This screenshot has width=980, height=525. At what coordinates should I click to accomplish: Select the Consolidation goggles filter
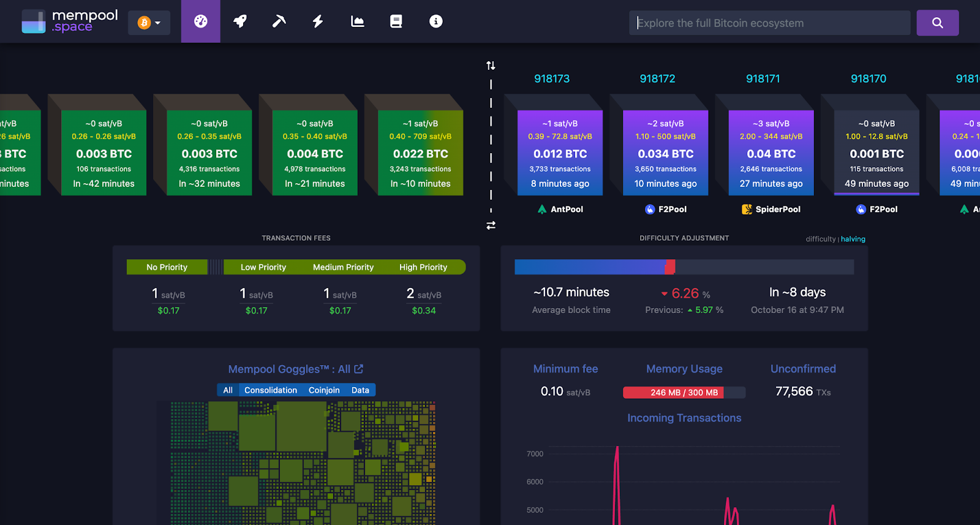tap(270, 390)
